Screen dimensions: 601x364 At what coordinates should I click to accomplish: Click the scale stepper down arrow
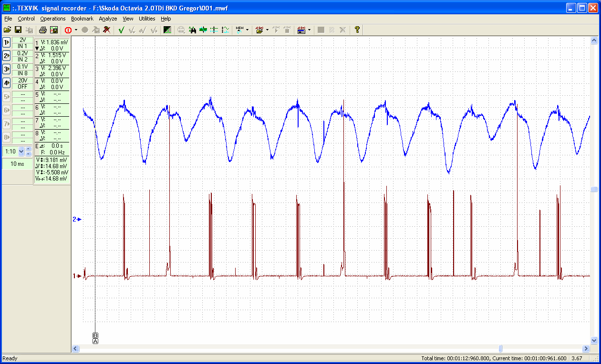[29, 154]
